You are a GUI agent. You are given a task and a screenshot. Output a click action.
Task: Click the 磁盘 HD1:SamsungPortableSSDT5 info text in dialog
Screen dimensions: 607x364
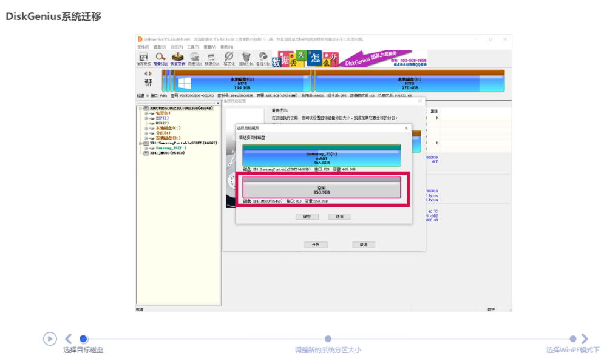[x=299, y=169]
